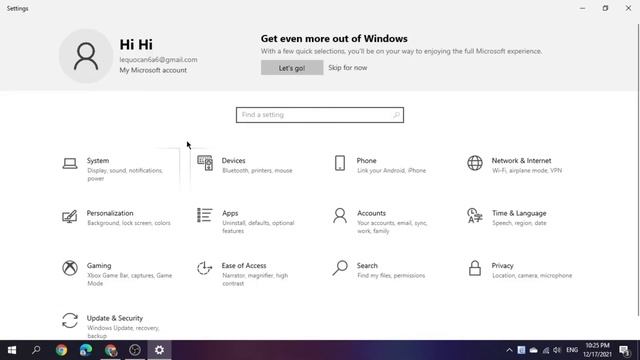This screenshot has width=640, height=360.
Task: Open the network Wi-Fi tray icon
Action: pyautogui.click(x=546, y=350)
